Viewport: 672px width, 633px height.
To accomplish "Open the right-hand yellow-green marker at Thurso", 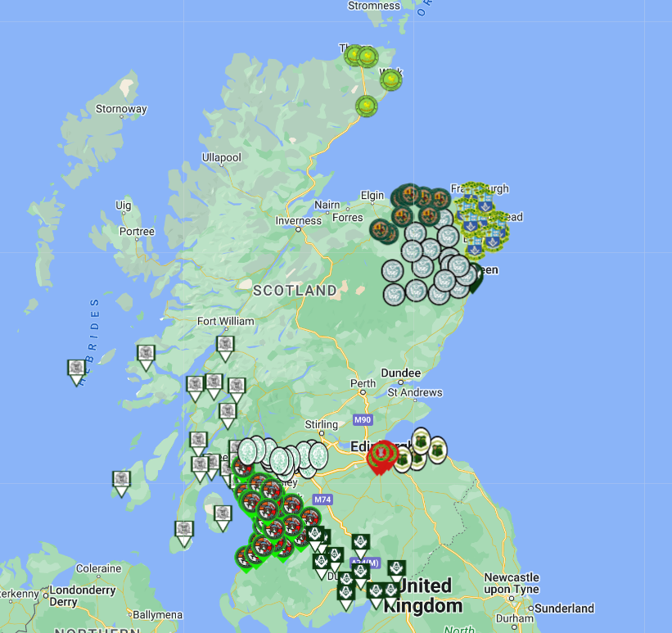I will pos(368,57).
